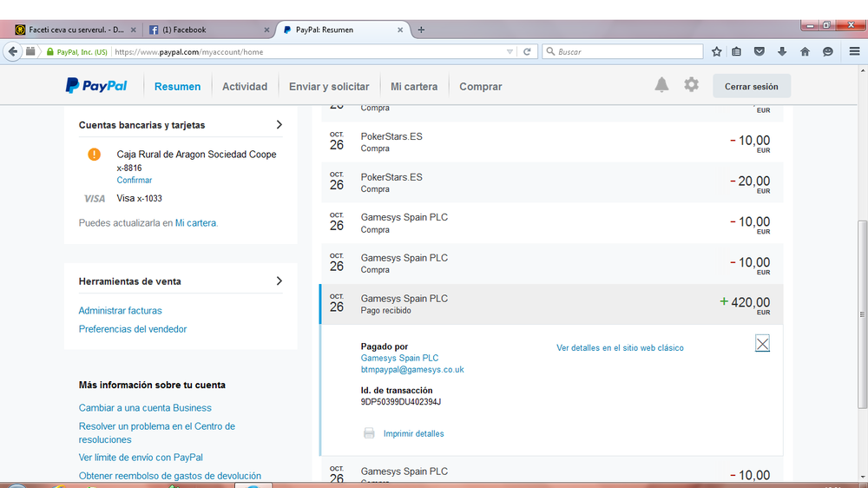The height and width of the screenshot is (488, 868).
Task: Expand the Herramientas de venta section
Action: tap(279, 281)
